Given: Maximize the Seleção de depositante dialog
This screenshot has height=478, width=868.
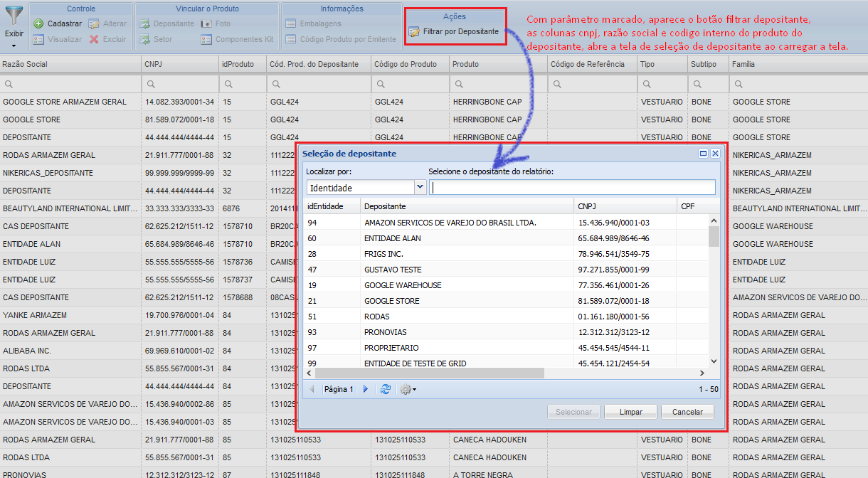Looking at the screenshot, I should pos(704,153).
